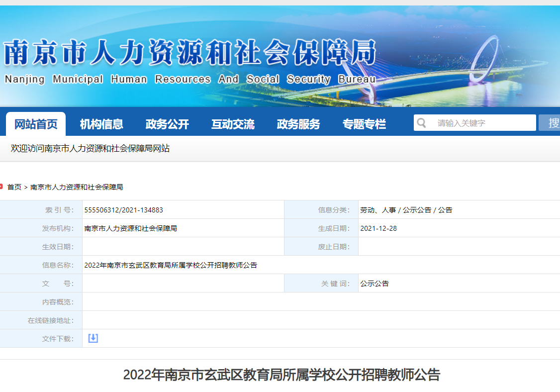Click the category text 劳动、人事 / 公示公告 / 公告
This screenshot has width=560, height=392.
[x=406, y=210]
